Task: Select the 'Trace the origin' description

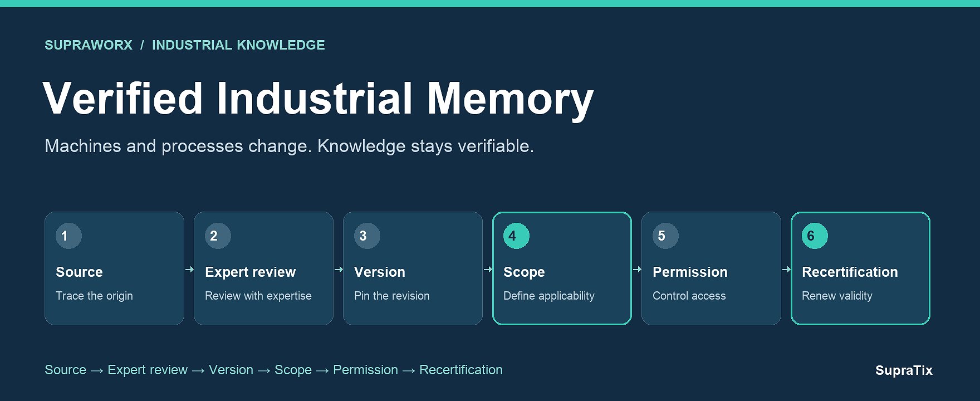Action: pos(94,296)
